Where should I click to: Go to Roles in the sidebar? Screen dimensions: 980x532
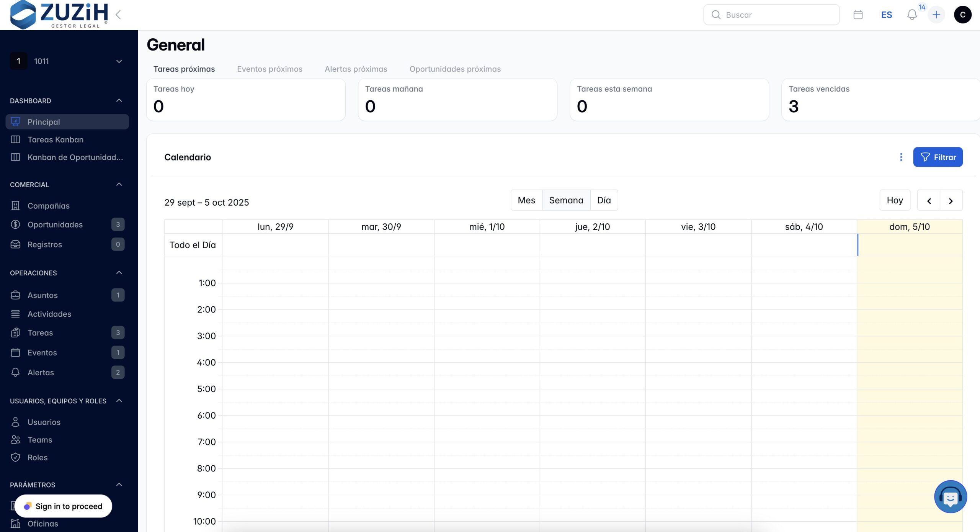(38, 457)
